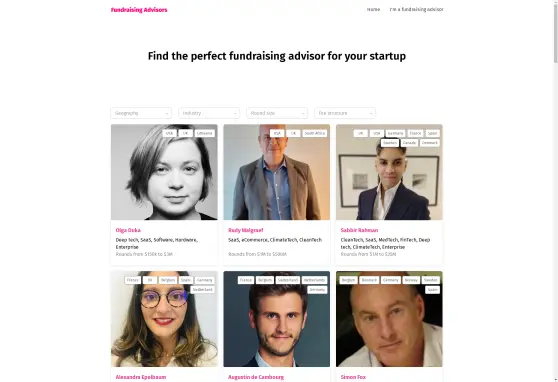Click Netherlands tag on Augustin's card
The width and height of the screenshot is (558, 382).
coord(315,280)
